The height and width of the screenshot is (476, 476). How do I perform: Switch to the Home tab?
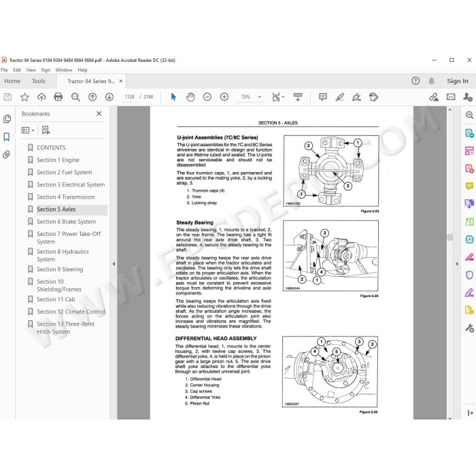12,81
